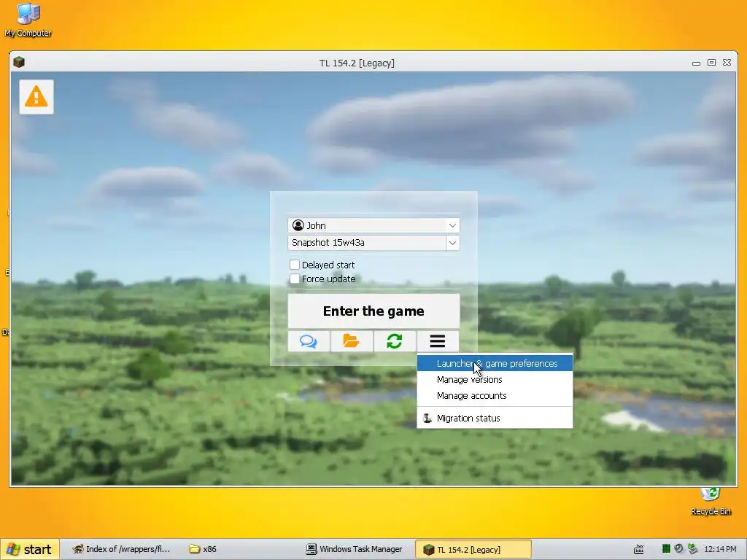Open the game folder icon button
Viewport: 747px width, 560px height.
(352, 341)
